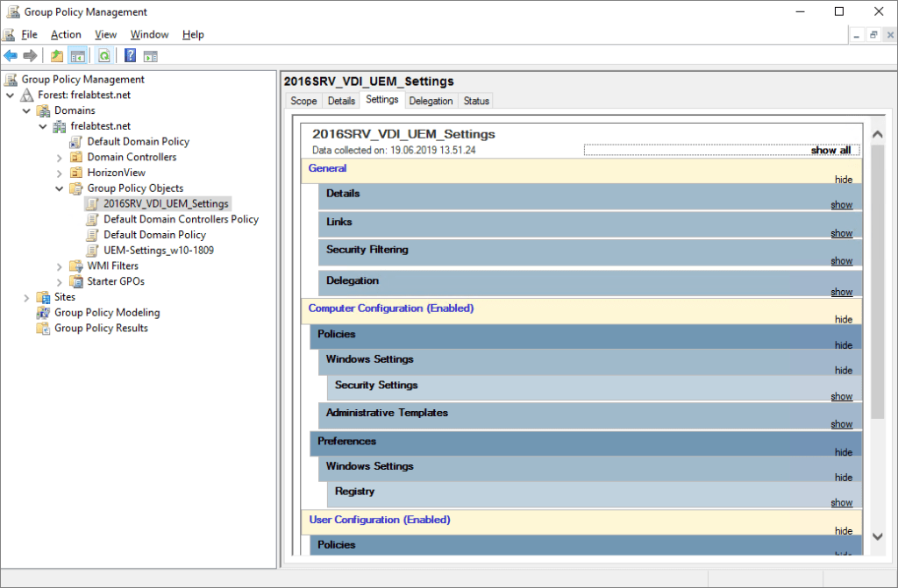Screen dimensions: 898x588
Task: Click the Up one level folder icon
Action: click(57, 56)
